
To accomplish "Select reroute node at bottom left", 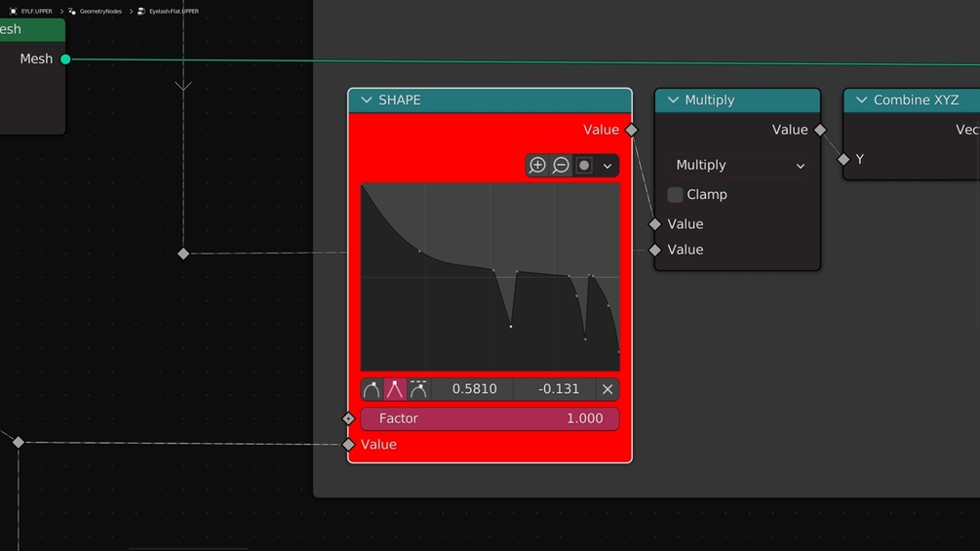I will tap(19, 443).
